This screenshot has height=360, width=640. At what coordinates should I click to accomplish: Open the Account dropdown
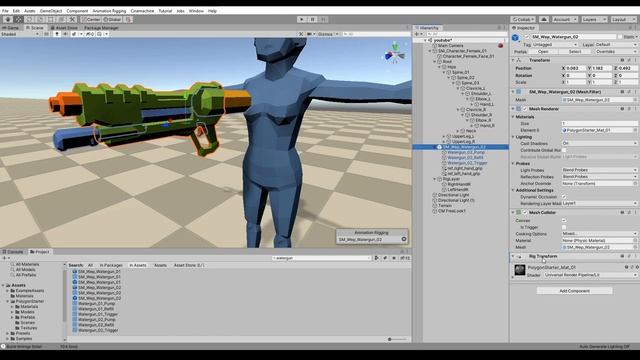(x=564, y=19)
